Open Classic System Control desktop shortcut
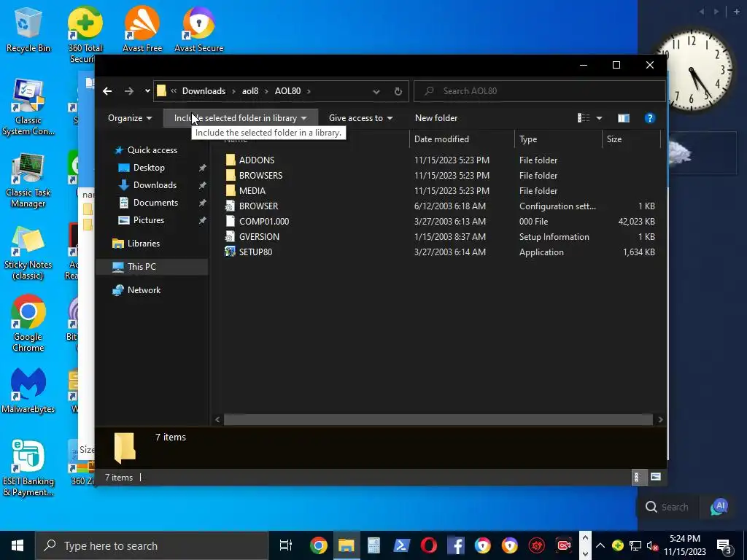 point(28,108)
